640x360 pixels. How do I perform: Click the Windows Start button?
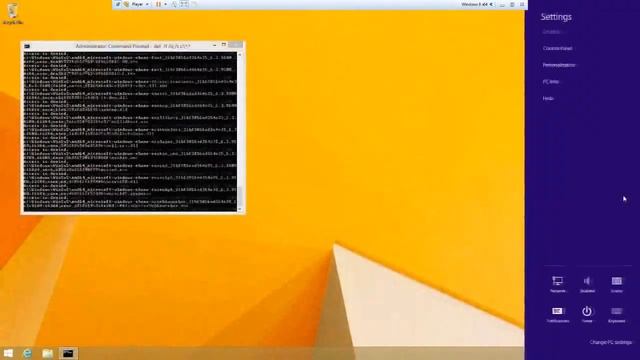point(8,353)
